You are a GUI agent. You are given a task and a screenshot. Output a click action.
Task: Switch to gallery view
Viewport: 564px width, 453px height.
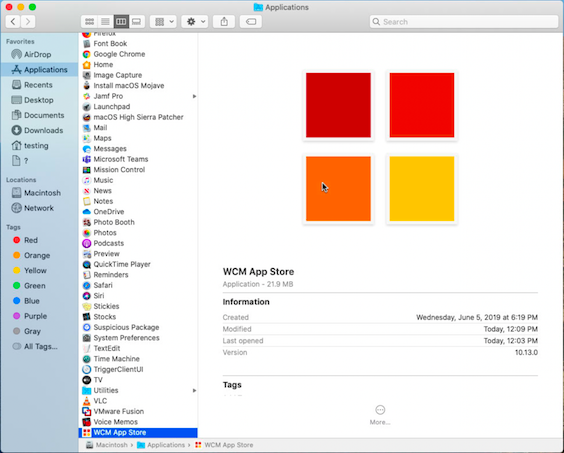point(137,22)
